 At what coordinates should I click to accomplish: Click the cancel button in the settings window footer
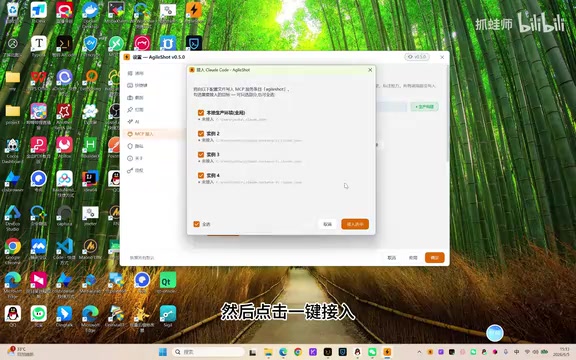pyautogui.click(x=392, y=258)
